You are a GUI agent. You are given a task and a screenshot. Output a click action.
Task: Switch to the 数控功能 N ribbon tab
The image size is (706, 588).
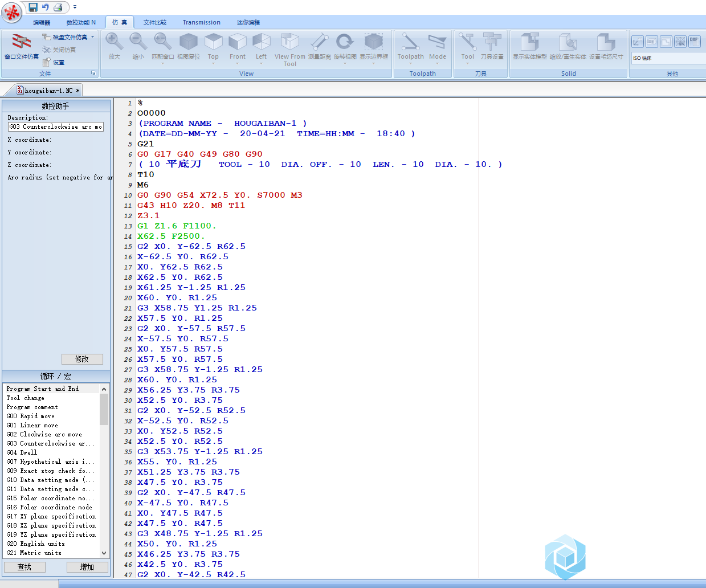81,23
